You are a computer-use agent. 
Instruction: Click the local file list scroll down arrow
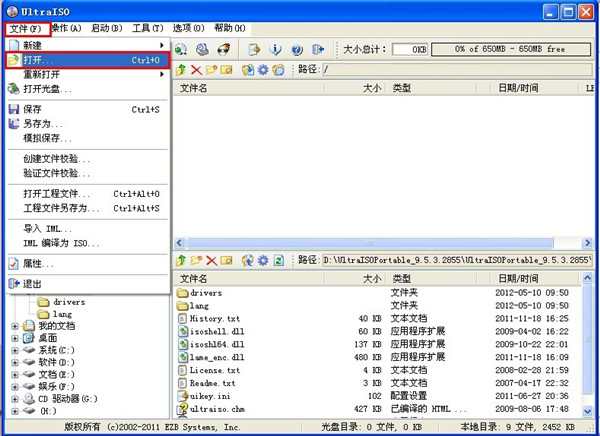click(x=587, y=412)
